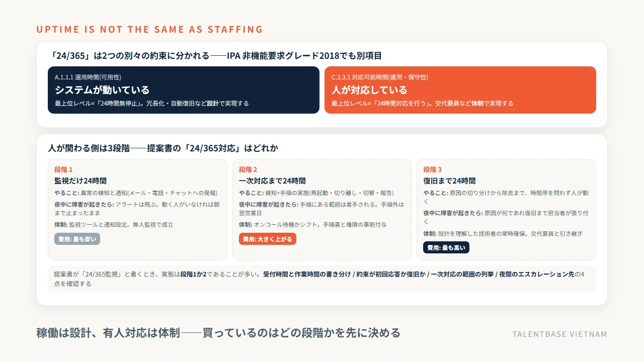Click the text '原因の切り分けから除去まで'
Viewport: 644px width, 362px height.
(485, 193)
